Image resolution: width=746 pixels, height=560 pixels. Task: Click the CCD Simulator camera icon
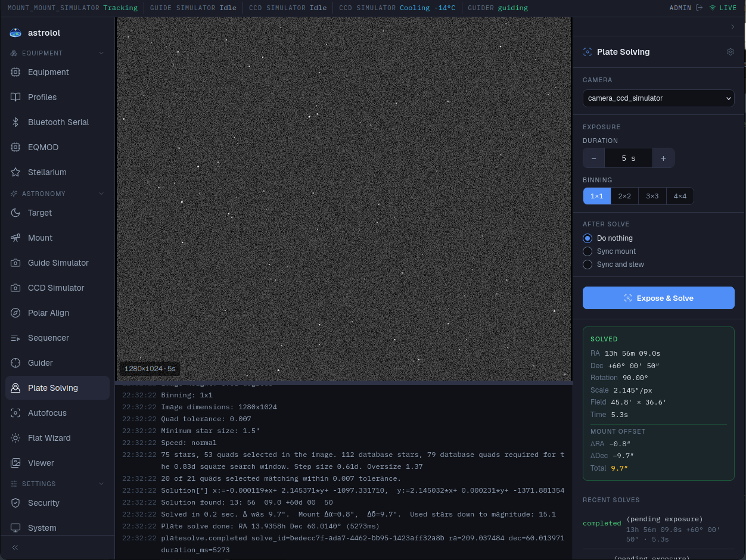(x=15, y=288)
